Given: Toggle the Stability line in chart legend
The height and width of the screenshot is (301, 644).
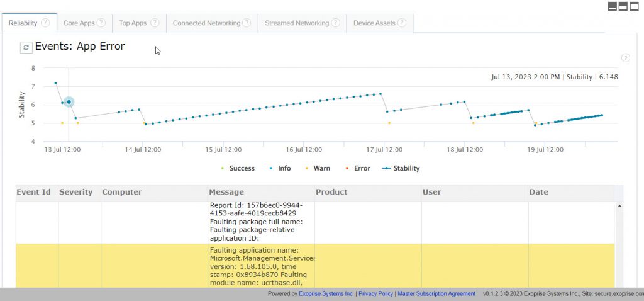Looking at the screenshot, I should [401, 168].
